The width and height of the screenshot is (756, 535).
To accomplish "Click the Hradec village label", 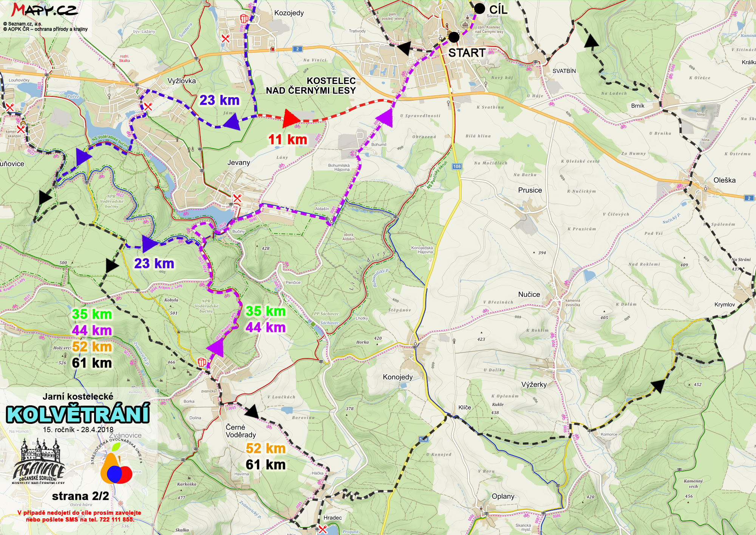I will tap(332, 518).
